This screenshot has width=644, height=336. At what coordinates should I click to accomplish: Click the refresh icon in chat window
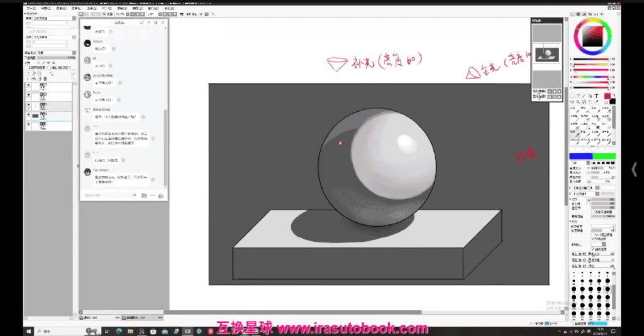tap(142, 23)
